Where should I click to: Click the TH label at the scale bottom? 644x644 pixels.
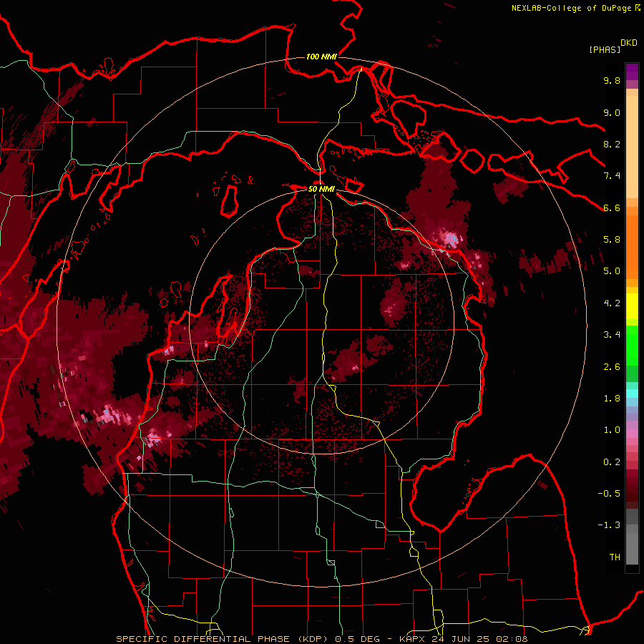pos(615,557)
